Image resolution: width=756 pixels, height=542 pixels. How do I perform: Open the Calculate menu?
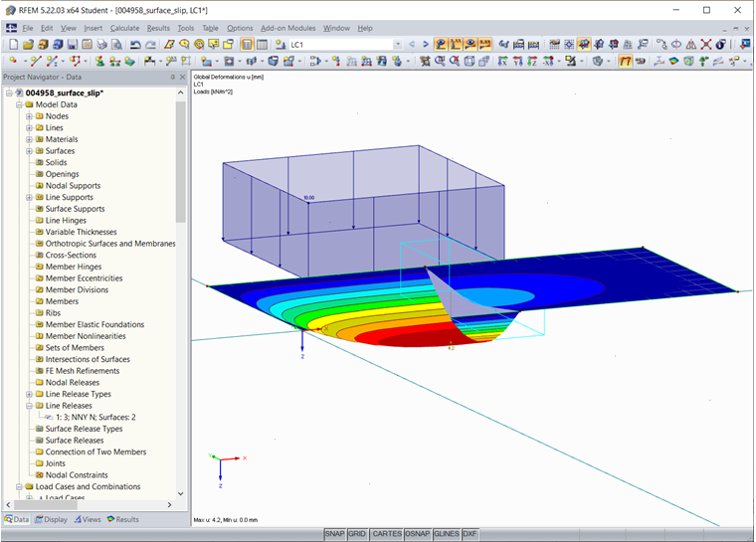tap(125, 28)
